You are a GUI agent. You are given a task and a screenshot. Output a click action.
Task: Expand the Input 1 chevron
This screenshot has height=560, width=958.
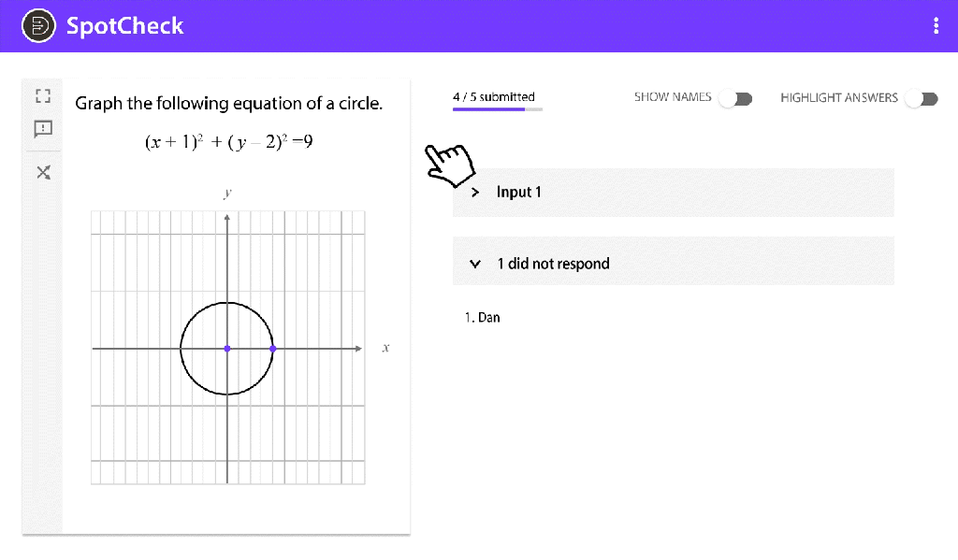coord(474,193)
